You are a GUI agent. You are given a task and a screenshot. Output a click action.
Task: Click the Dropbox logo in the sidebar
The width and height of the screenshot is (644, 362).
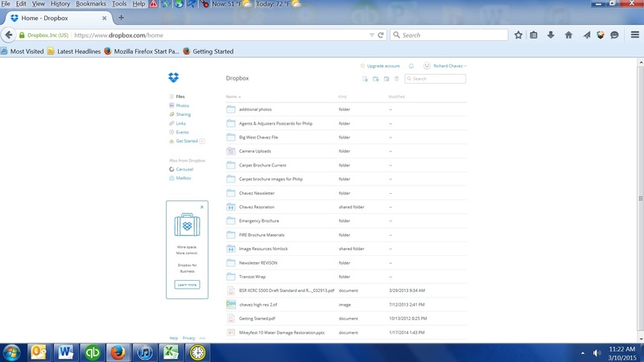pos(173,78)
